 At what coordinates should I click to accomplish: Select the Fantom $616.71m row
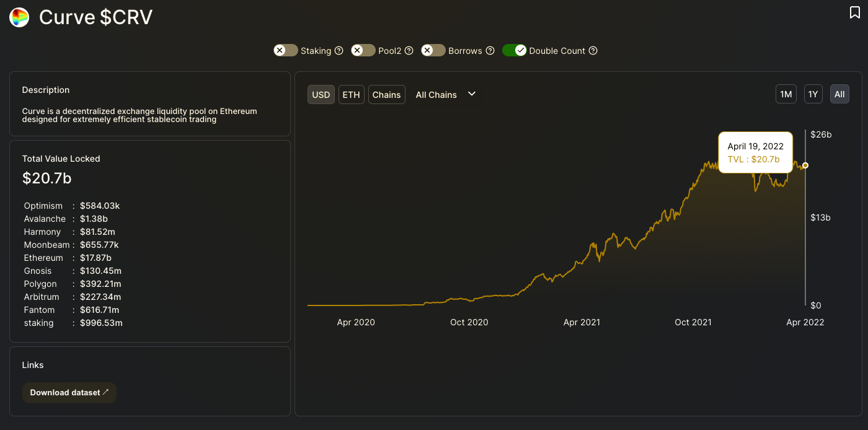(x=72, y=310)
